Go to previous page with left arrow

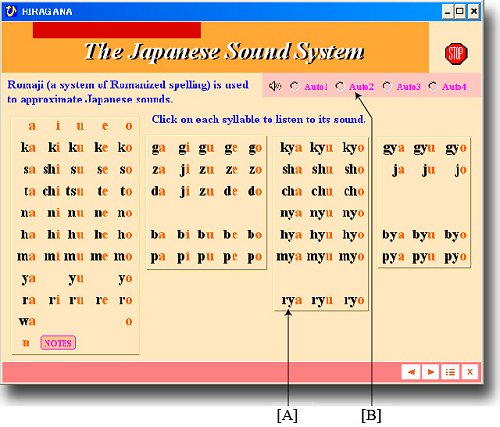point(411,372)
